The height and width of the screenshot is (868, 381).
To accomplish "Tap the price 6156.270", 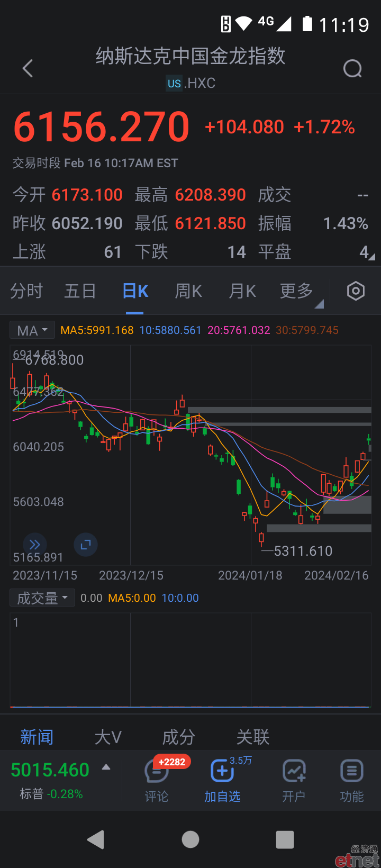I will [102, 127].
